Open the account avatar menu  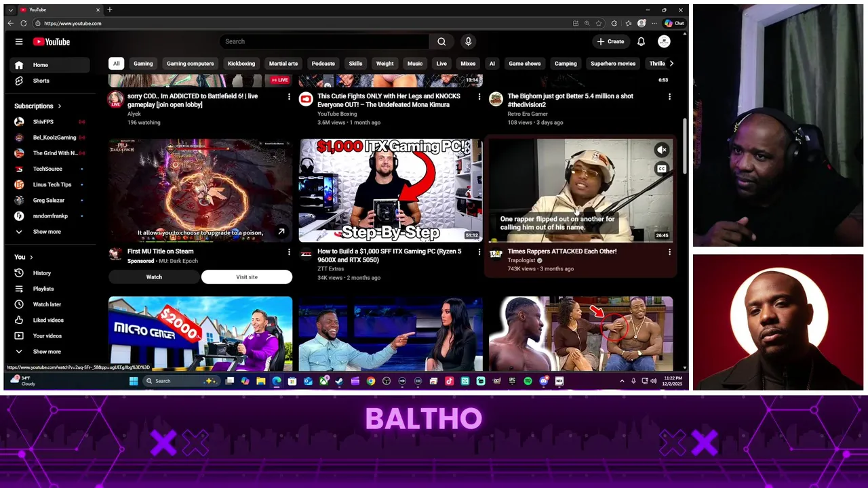664,41
